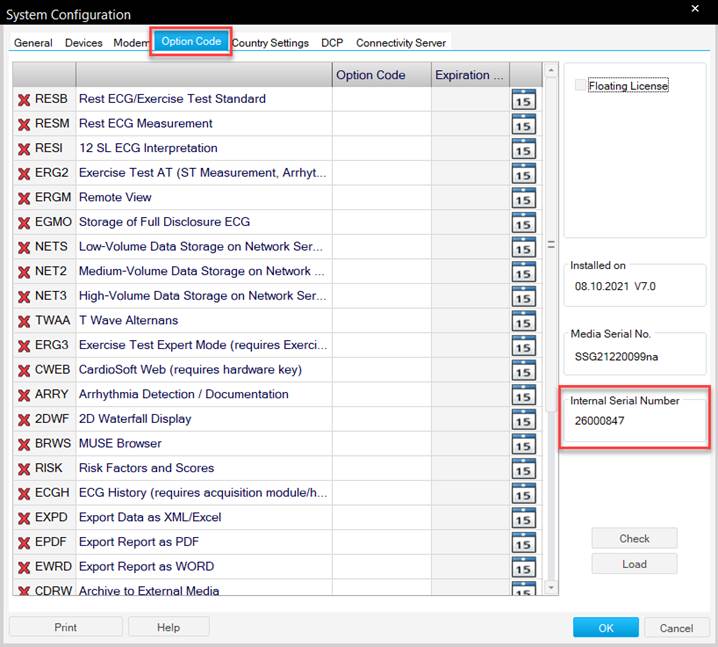Screen dimensions: 718x647
Task: Open date picker for EGMO row
Action: tap(523, 223)
